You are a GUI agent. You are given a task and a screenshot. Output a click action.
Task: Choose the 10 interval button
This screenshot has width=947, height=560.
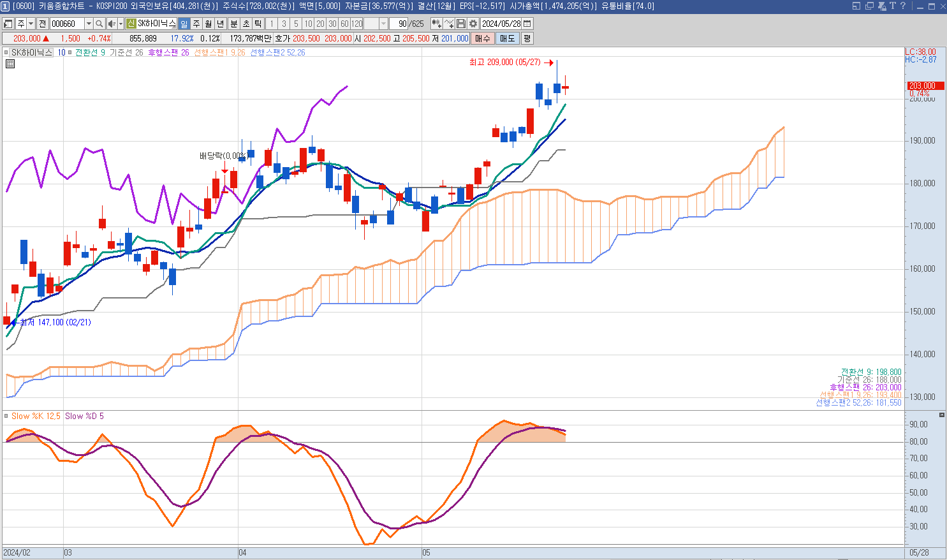[308, 24]
